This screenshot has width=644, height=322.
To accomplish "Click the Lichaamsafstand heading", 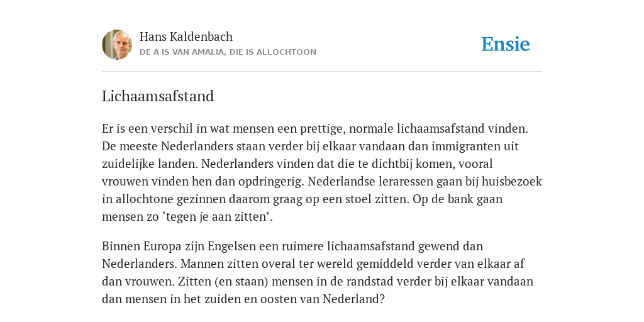I will pyautogui.click(x=158, y=96).
